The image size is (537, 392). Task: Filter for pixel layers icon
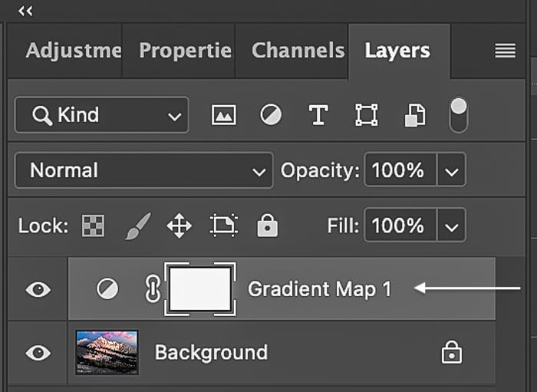pyautogui.click(x=224, y=115)
